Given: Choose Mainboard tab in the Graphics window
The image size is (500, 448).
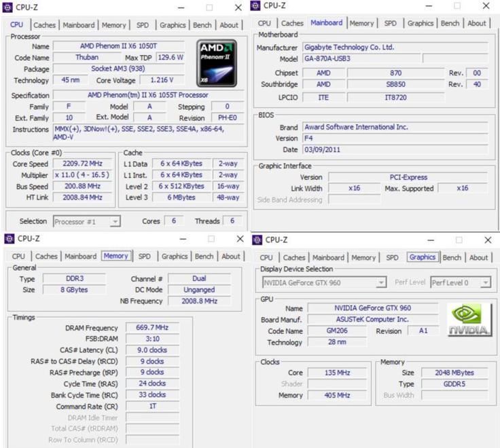Looking at the screenshot, I should tap(328, 258).
